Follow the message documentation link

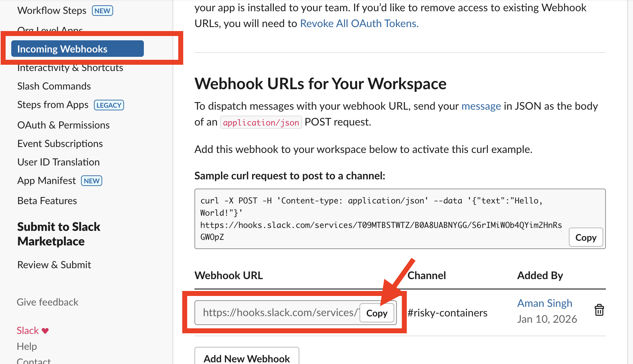pos(481,106)
